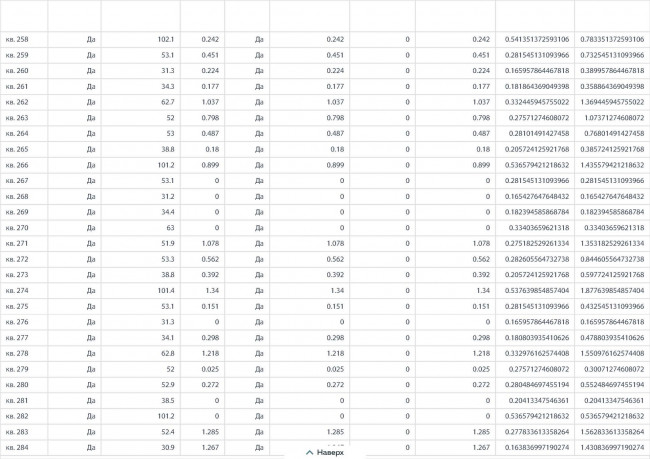650x459 pixels.
Task: Click value 0.332445945755022 in кв. 262 row
Action: pyautogui.click(x=537, y=102)
